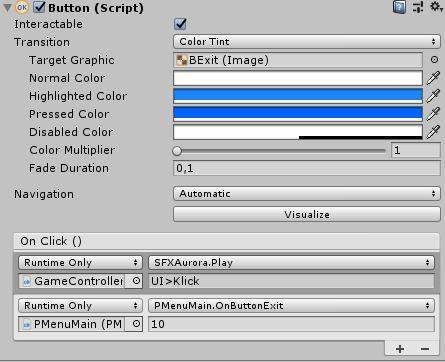Disable the Button (Script) component checkbox
This screenshot has width=445, height=362.
39,7
